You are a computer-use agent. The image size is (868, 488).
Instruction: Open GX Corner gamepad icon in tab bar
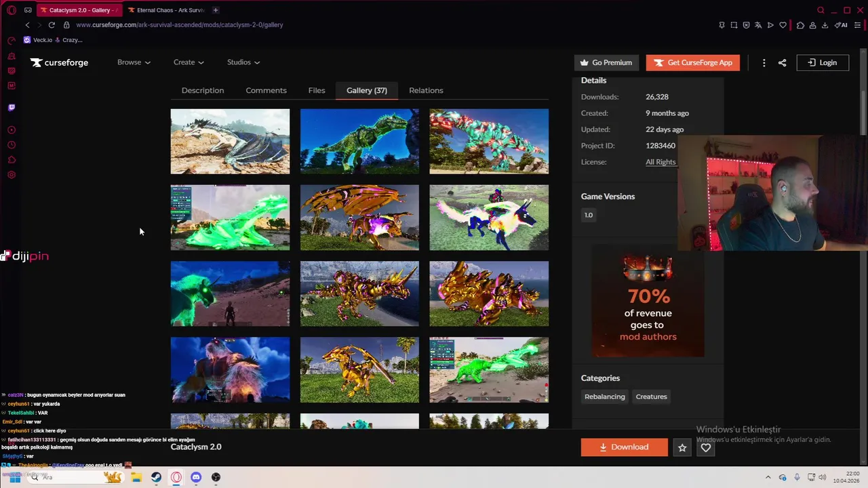(x=28, y=10)
